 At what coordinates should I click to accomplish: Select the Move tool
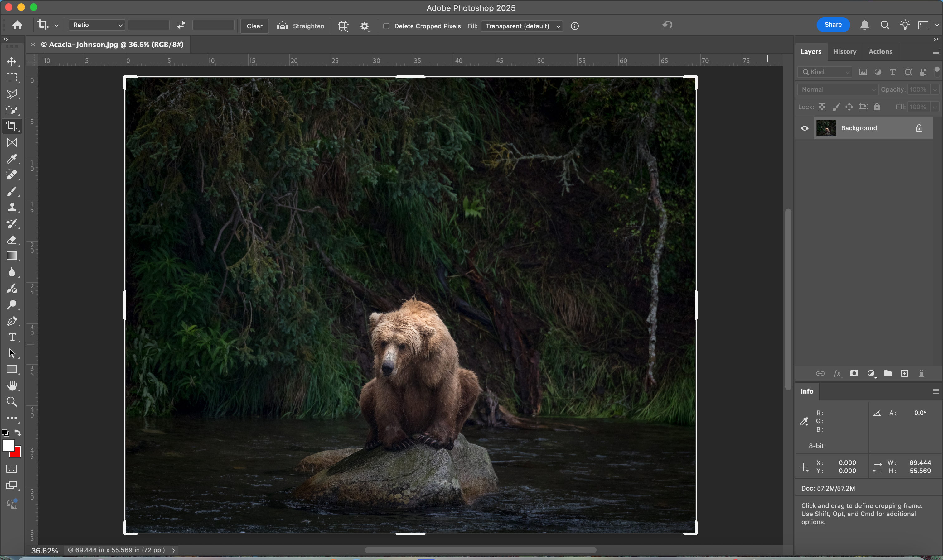[12, 61]
